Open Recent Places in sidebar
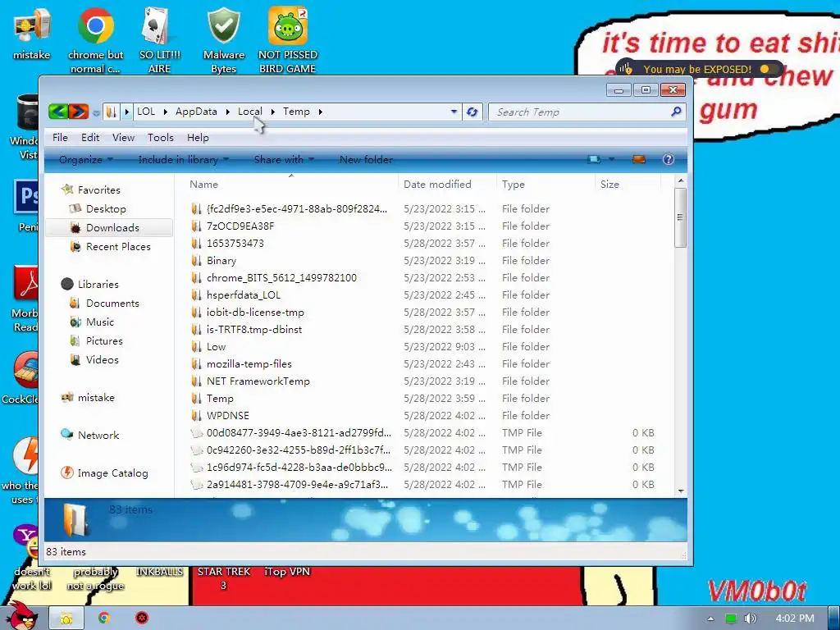The height and width of the screenshot is (630, 840). 118,247
